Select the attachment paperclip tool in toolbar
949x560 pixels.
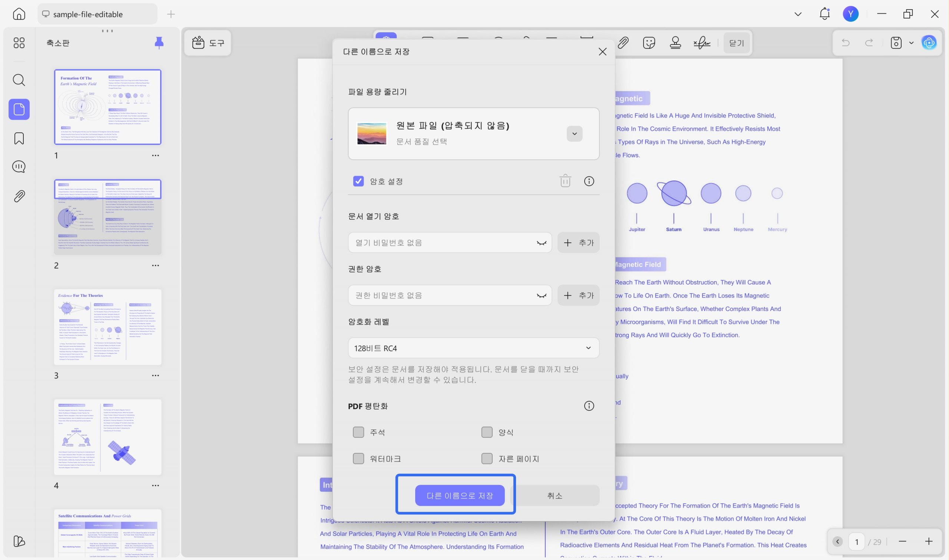(x=623, y=43)
